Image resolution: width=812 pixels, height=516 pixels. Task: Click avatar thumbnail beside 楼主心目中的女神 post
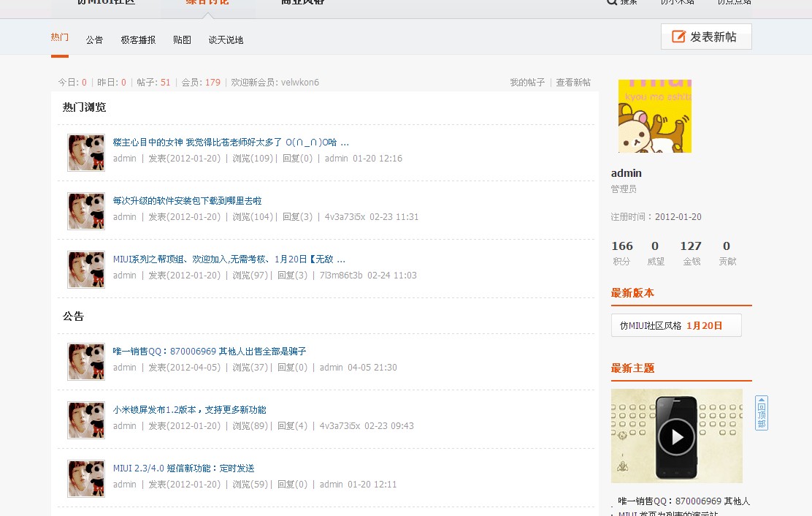click(86, 153)
